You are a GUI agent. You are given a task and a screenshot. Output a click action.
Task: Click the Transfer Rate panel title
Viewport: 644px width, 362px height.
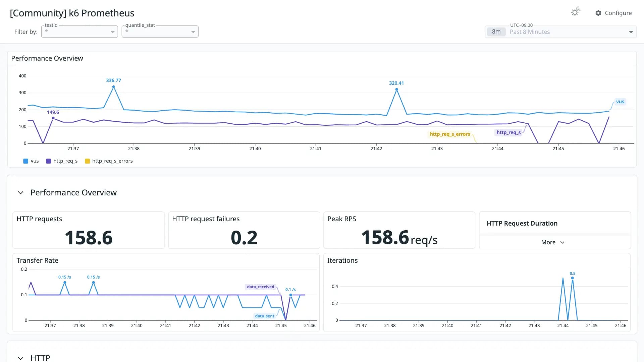pyautogui.click(x=37, y=260)
